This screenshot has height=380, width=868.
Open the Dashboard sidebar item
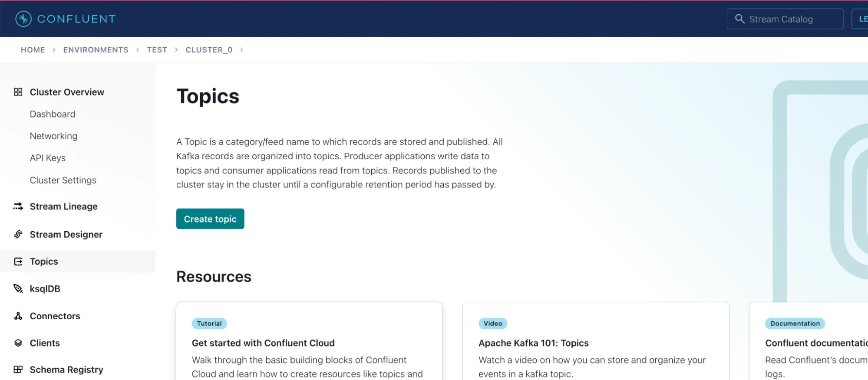click(x=53, y=114)
